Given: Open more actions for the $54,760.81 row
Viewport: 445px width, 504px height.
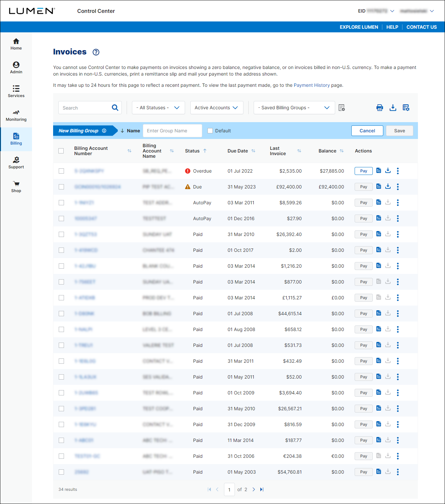Looking at the screenshot, I should point(398,472).
